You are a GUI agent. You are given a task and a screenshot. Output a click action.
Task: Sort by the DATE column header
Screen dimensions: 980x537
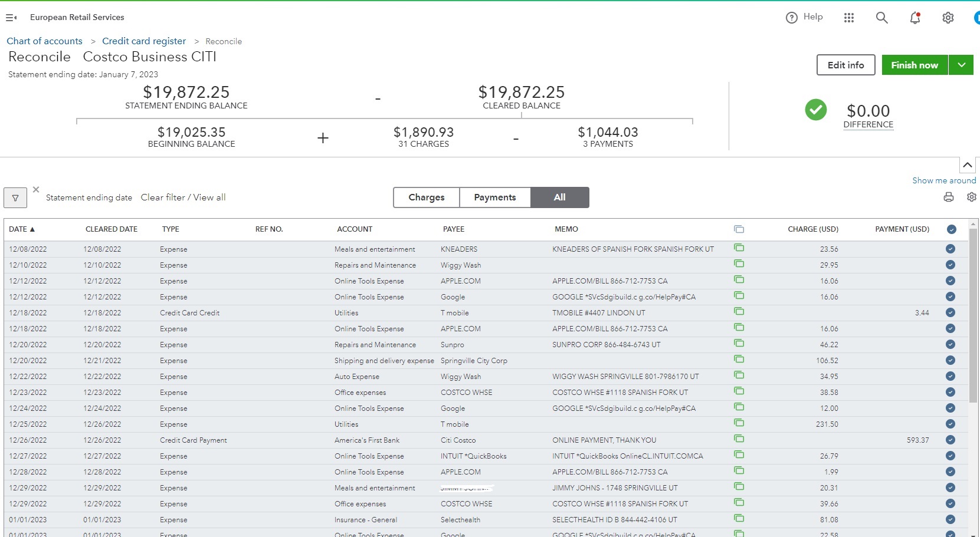coord(22,229)
